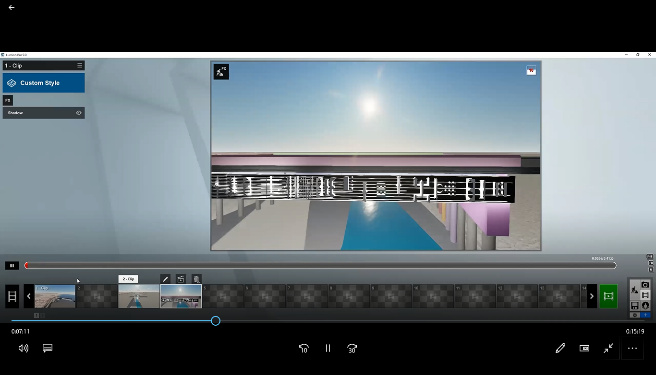Viewport: 656px width, 375px height.
Task: Click the video player seek bar handle
Action: pos(215,321)
